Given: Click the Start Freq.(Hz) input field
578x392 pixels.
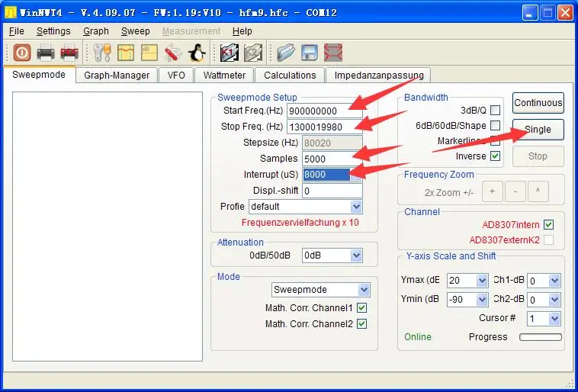Looking at the screenshot, I should 325,111.
